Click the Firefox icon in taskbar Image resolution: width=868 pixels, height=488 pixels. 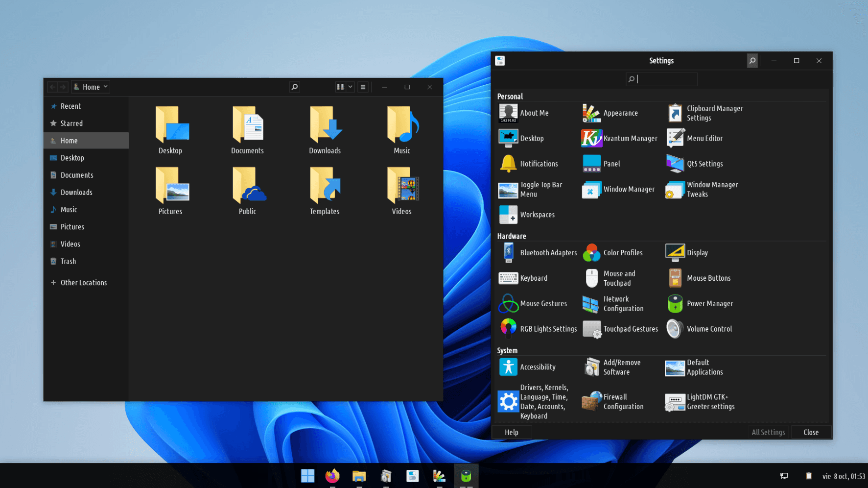coord(332,476)
